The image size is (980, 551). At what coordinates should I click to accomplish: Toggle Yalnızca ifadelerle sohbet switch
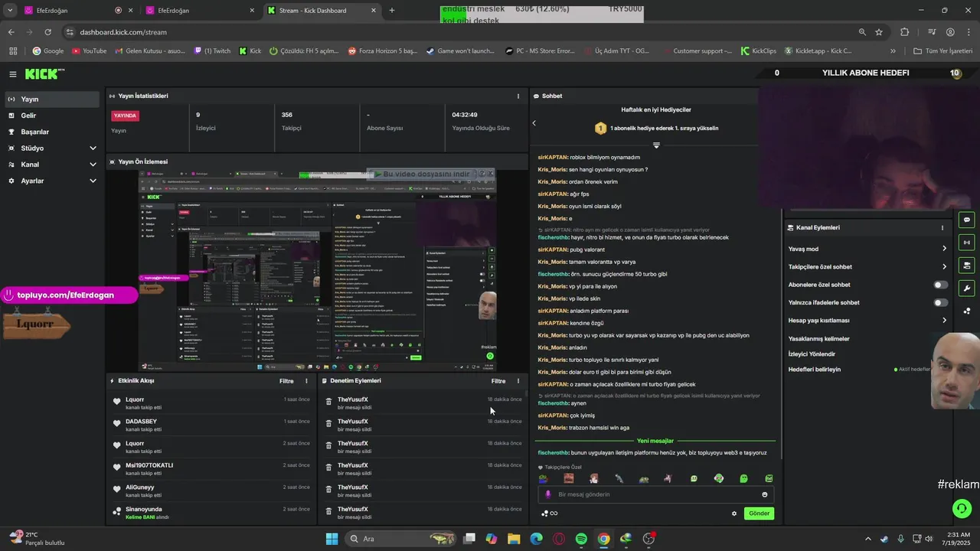(941, 303)
